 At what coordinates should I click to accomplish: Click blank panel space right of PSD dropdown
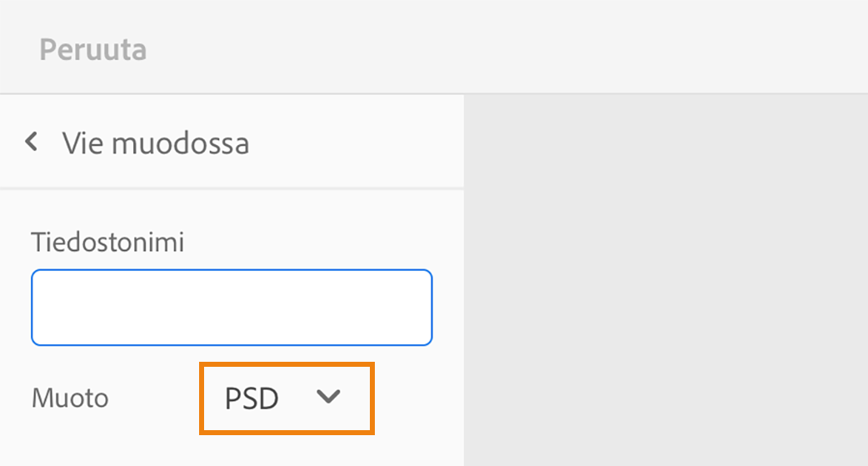point(417,398)
